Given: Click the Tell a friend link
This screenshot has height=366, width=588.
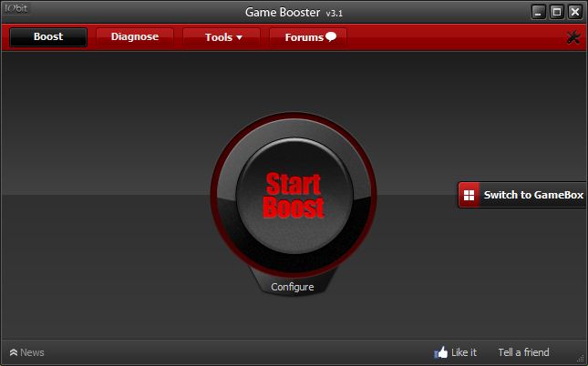Looking at the screenshot, I should pyautogui.click(x=523, y=352).
